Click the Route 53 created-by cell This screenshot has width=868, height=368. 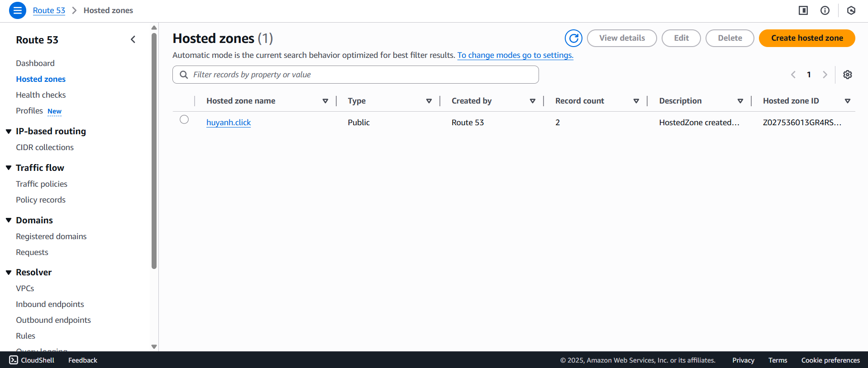point(467,123)
